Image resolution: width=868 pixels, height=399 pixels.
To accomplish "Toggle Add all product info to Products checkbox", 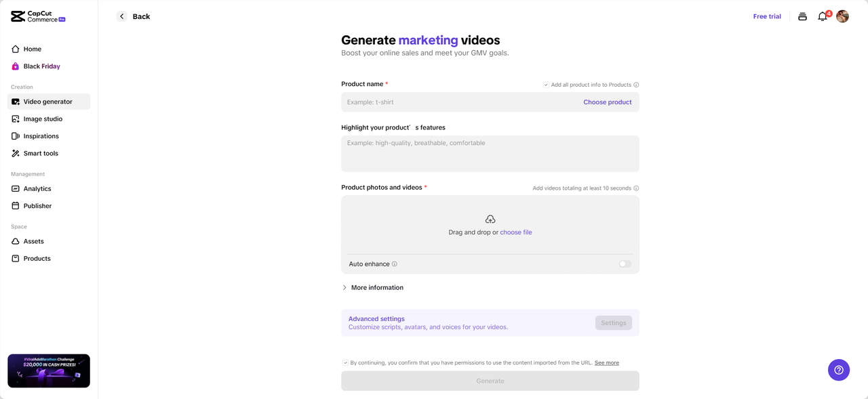I will point(546,85).
